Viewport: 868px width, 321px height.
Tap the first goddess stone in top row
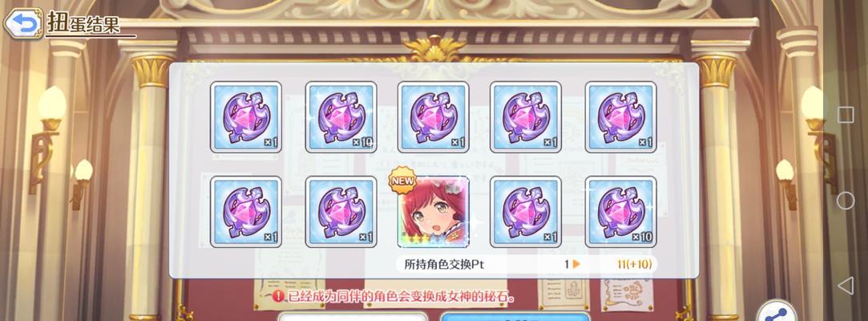tap(246, 117)
